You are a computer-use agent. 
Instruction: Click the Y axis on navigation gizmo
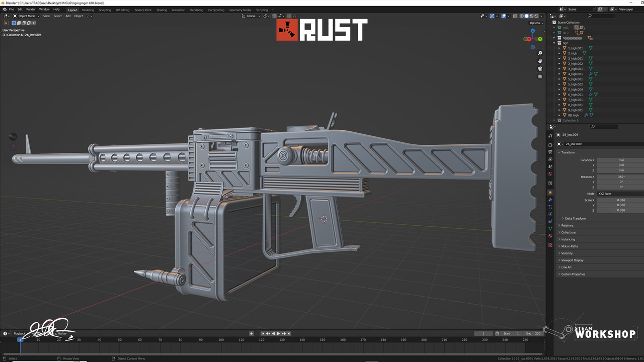pyautogui.click(x=540, y=39)
